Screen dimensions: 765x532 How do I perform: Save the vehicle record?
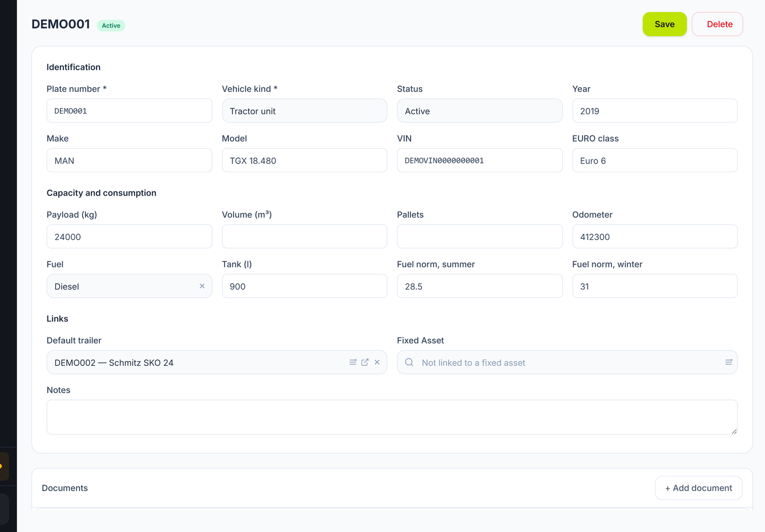tap(665, 24)
